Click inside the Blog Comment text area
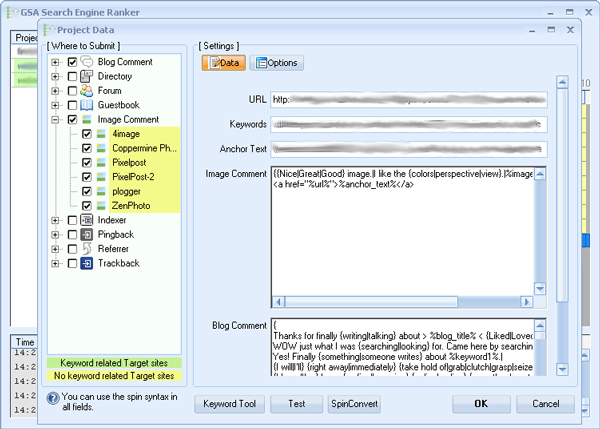Screen dimensions: 600x429 coord(403,347)
